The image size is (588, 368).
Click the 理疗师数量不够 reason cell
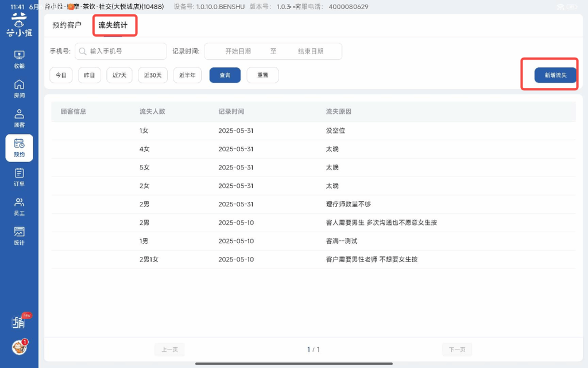tap(349, 204)
